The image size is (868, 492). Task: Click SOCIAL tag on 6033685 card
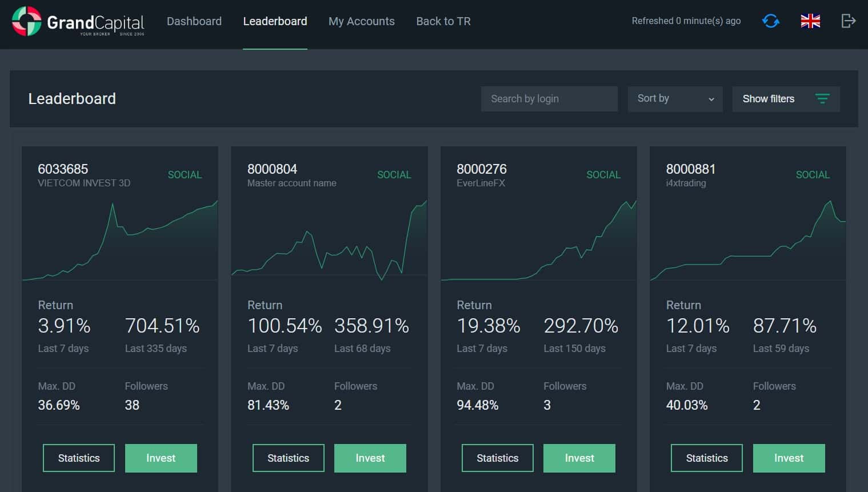pos(185,175)
